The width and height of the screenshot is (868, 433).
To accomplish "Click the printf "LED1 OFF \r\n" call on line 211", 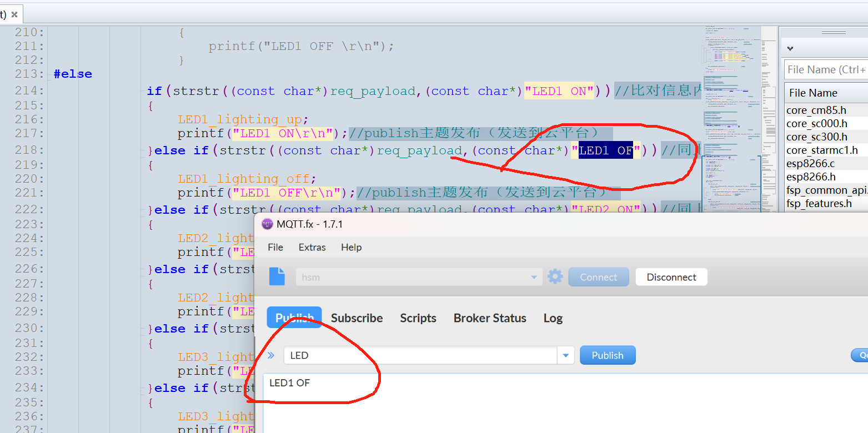I will (301, 47).
